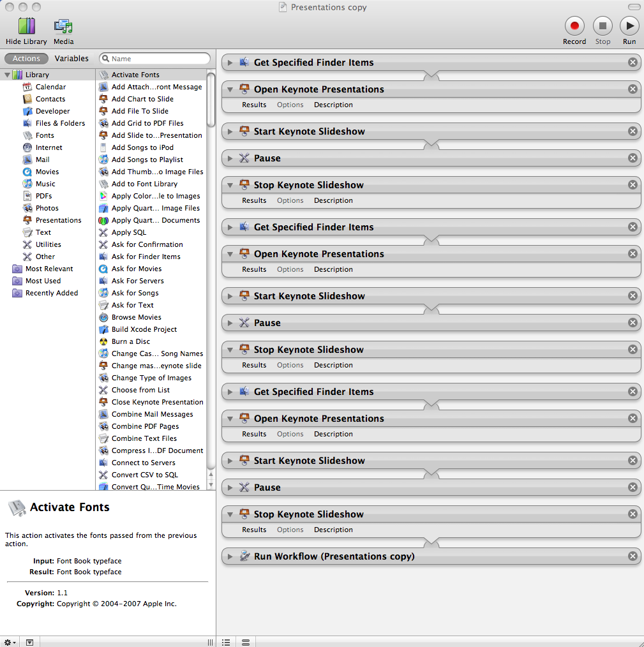This screenshot has width=644, height=647.
Task: Expand the first Pause action triangle
Action: point(230,158)
